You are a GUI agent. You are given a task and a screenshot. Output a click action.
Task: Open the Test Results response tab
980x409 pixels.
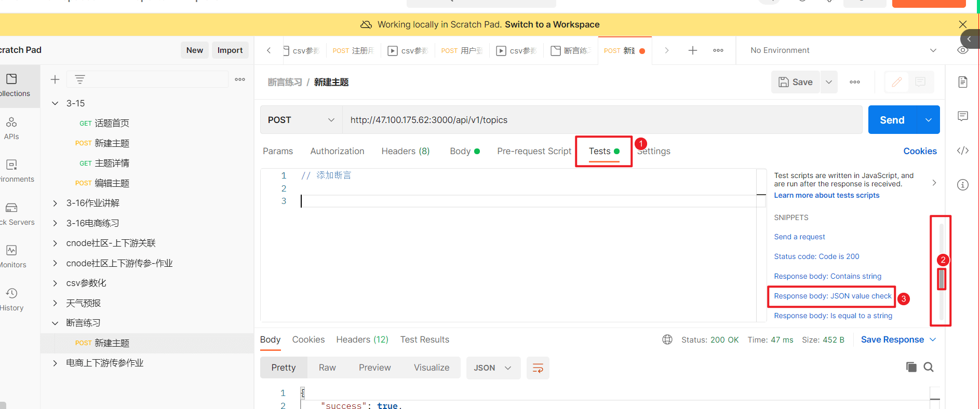tap(424, 339)
